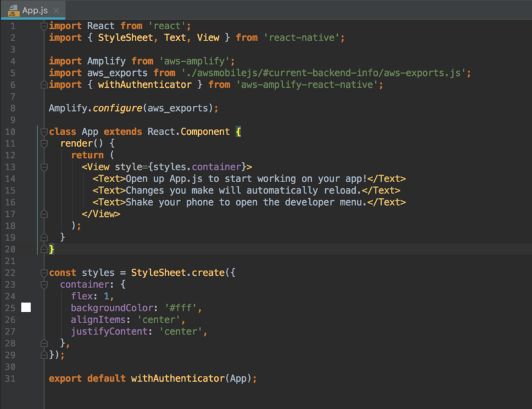Viewport: 532px width, 409px height.
Task: Collapse render() fold marker on line 11
Action: [x=44, y=144]
